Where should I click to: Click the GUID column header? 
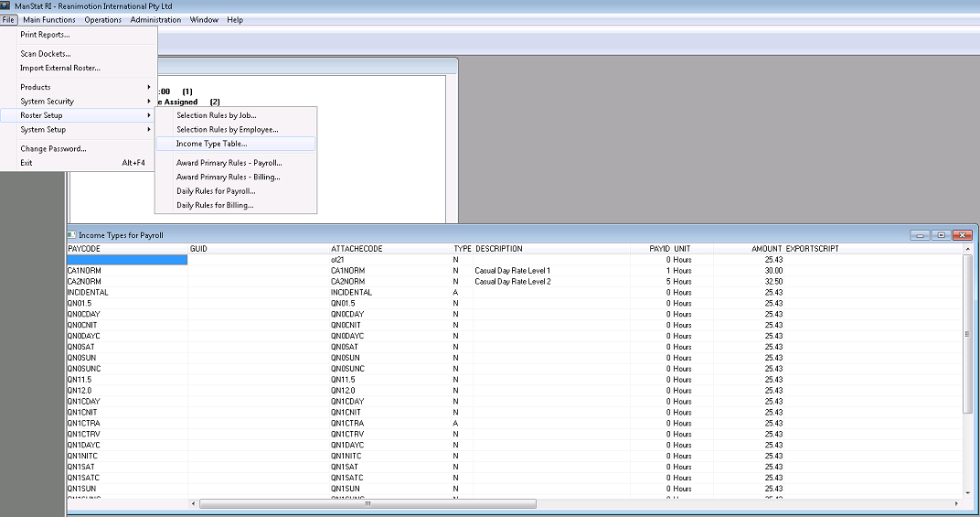pyautogui.click(x=259, y=249)
